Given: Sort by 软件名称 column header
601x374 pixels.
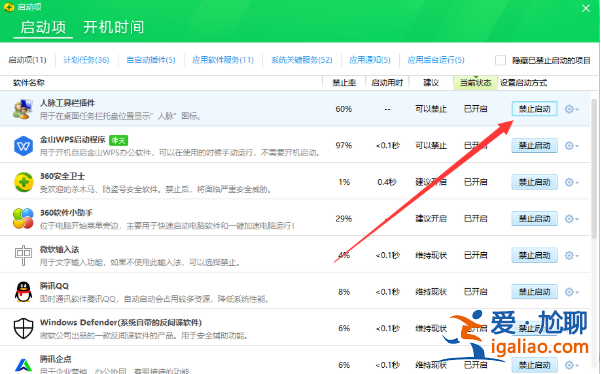Looking at the screenshot, I should point(29,83).
